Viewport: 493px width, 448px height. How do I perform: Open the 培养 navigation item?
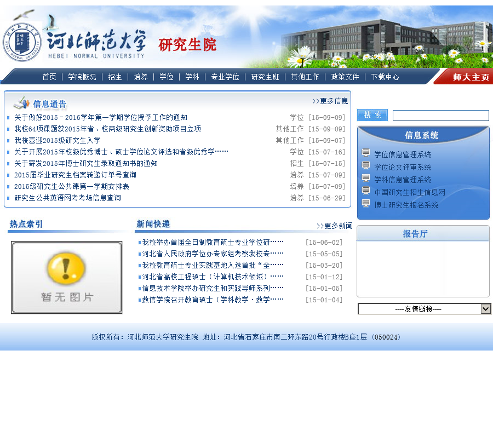tap(141, 77)
